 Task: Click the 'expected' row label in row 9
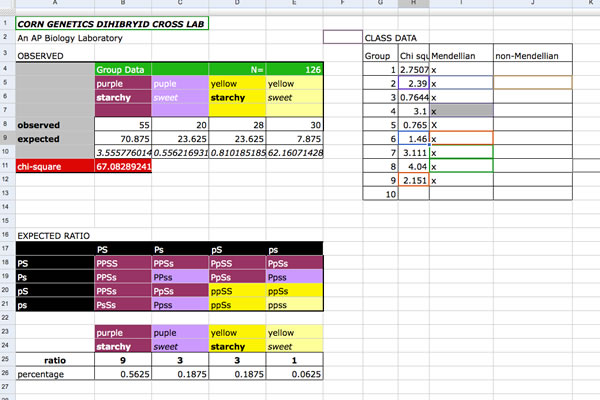[55, 139]
